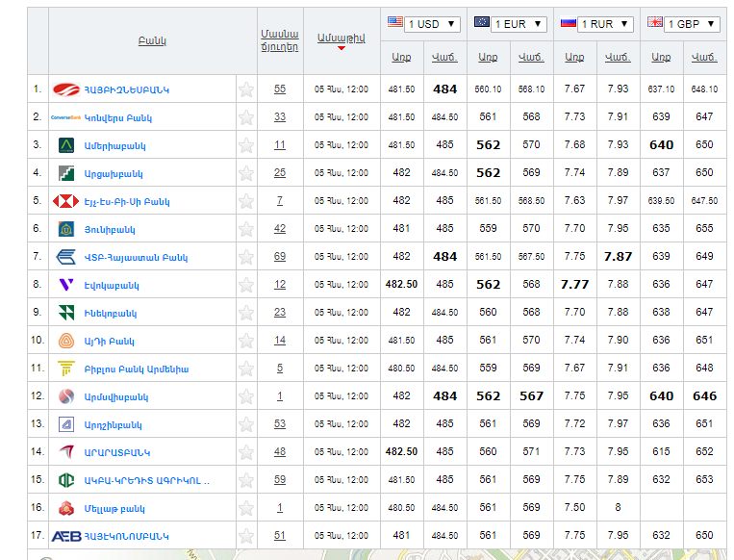The image size is (734, 560).
Task: Select 646 GBP sell rate of Արմսվիսբանկ
Action: click(x=704, y=396)
